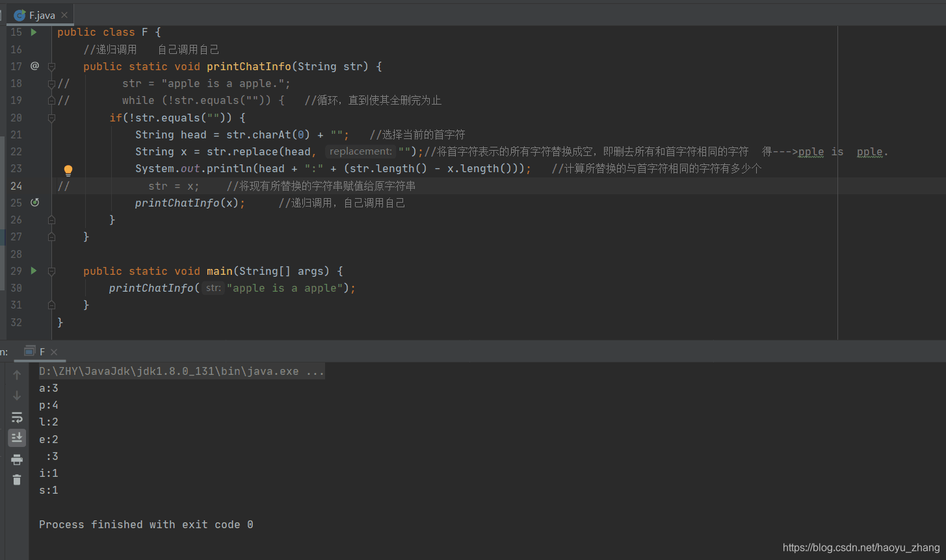Run class F from line 15 gutter arrow
The image size is (946, 560).
pos(34,32)
